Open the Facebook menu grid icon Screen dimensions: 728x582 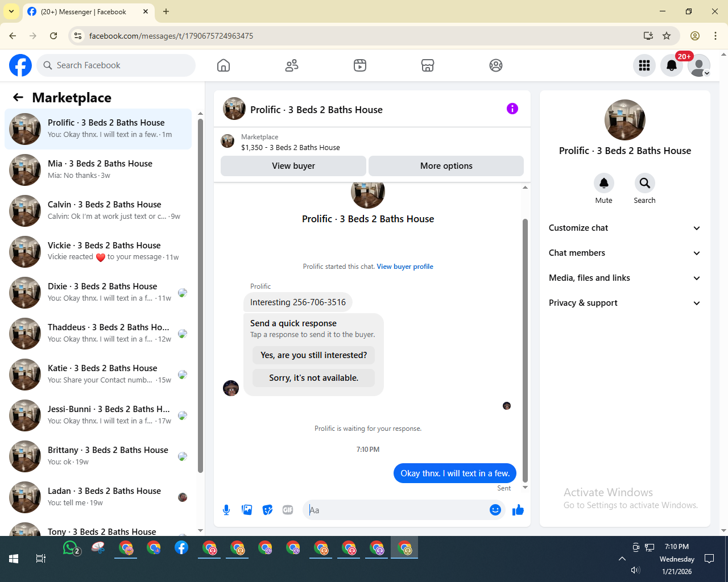[644, 65]
